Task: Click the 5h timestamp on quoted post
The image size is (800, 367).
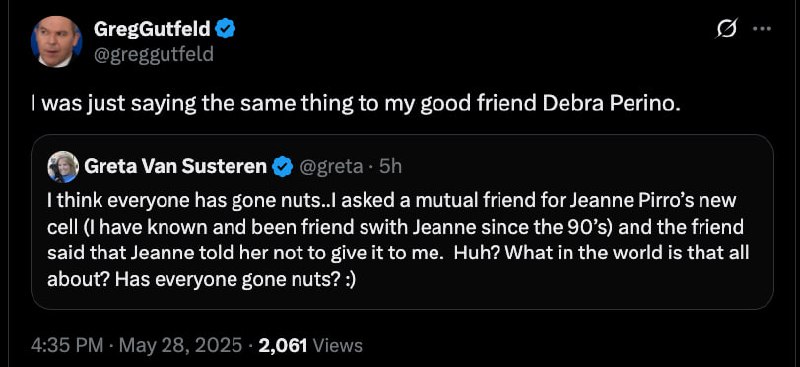Action: [x=391, y=167]
